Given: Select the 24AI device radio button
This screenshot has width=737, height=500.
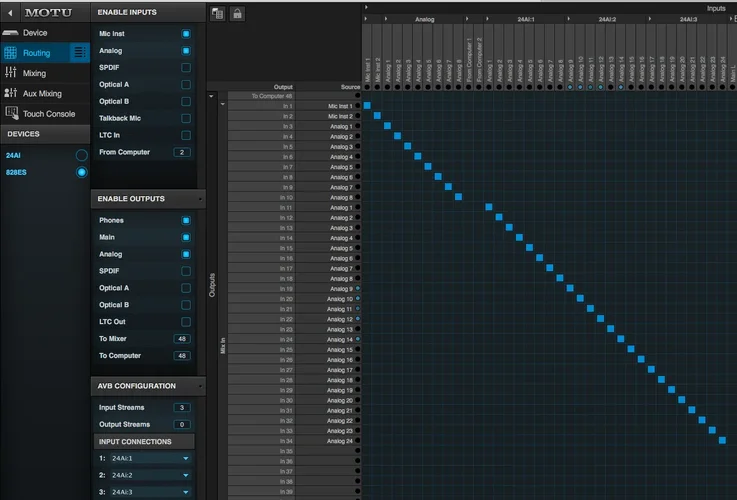Looking at the screenshot, I should point(81,155).
